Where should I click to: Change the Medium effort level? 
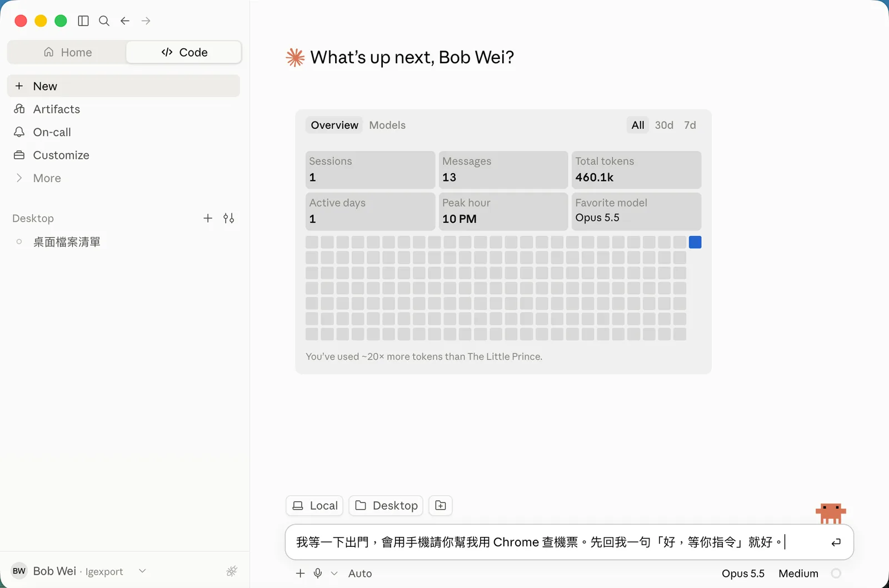pyautogui.click(x=798, y=574)
